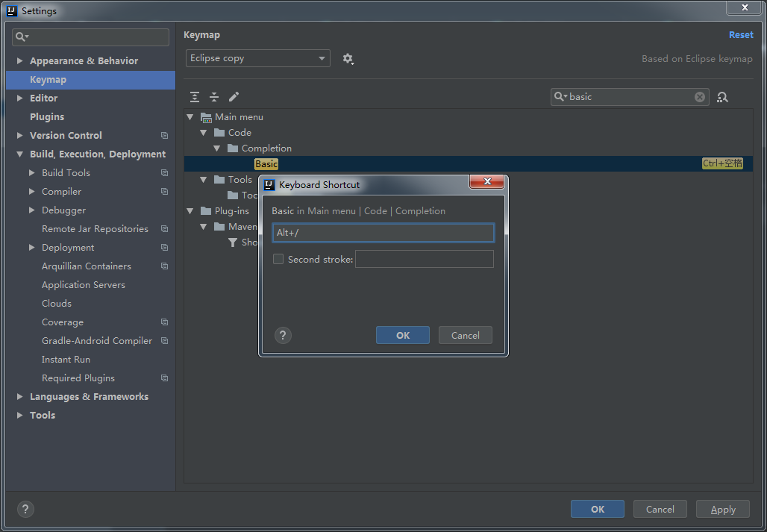Image resolution: width=767 pixels, height=532 pixels.
Task: Focus the settings sidebar search box
Action: pyautogui.click(x=90, y=37)
